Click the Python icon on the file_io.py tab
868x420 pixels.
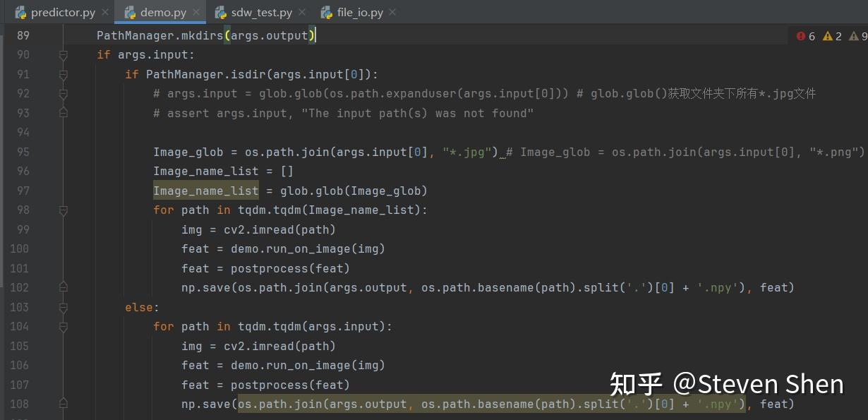[326, 12]
